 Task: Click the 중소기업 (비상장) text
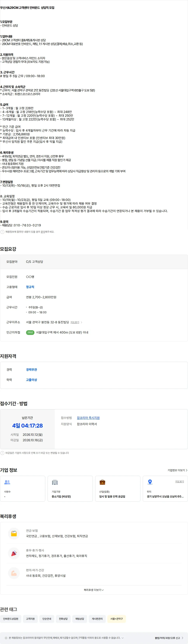coord(61,497)
